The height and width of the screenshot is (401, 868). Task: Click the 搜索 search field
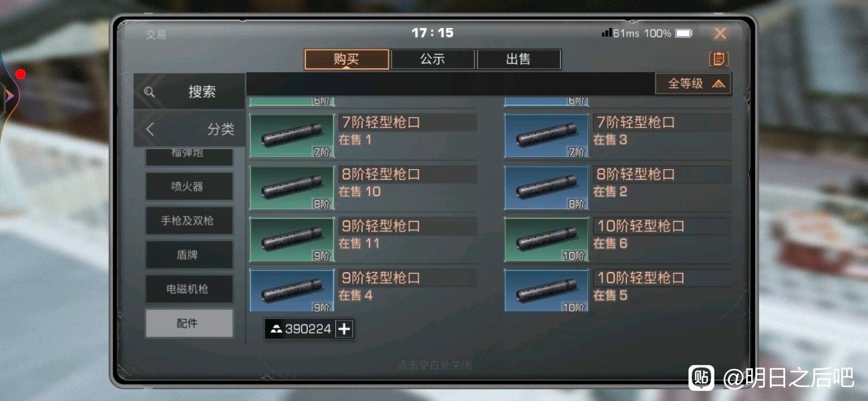(x=190, y=92)
